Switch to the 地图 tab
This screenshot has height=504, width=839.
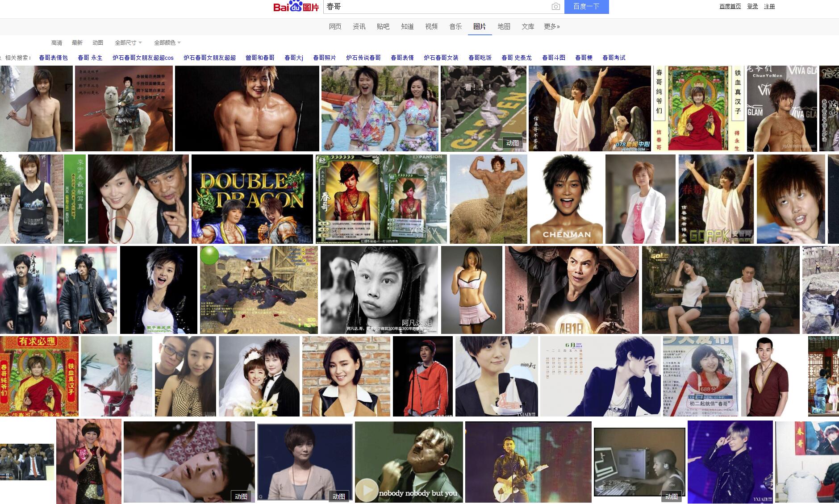pyautogui.click(x=504, y=26)
